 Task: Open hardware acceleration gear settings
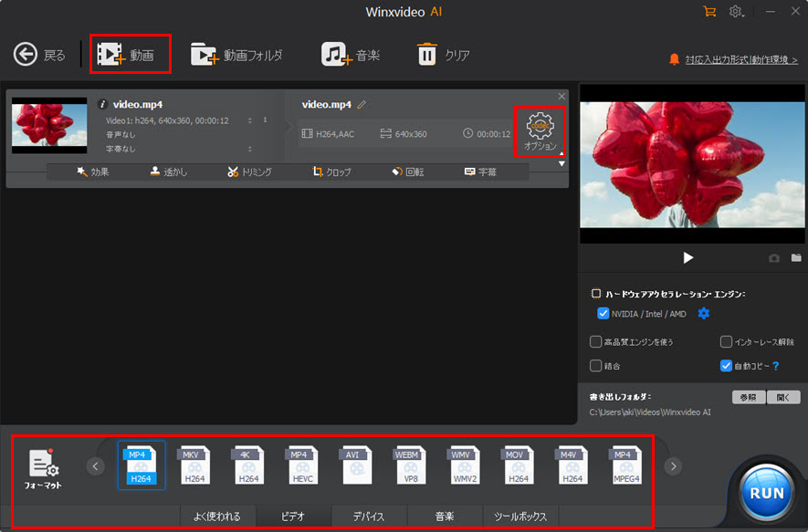click(703, 313)
